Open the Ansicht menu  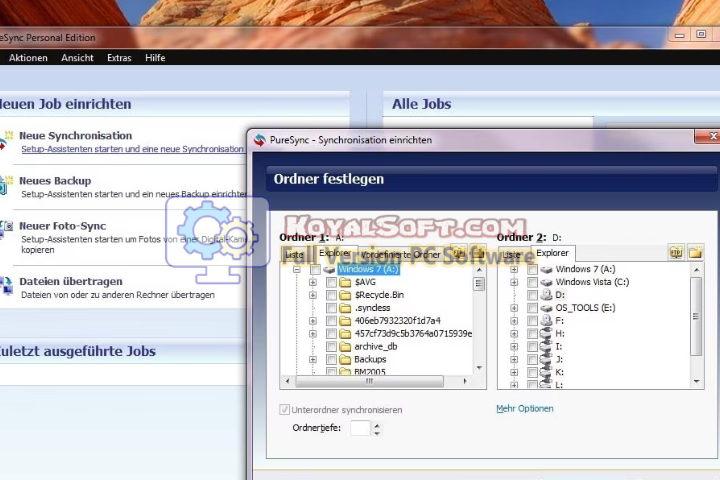[77, 58]
